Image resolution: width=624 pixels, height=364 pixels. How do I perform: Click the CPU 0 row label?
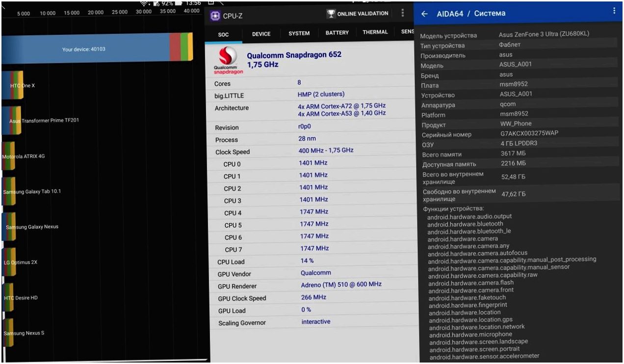point(232,164)
